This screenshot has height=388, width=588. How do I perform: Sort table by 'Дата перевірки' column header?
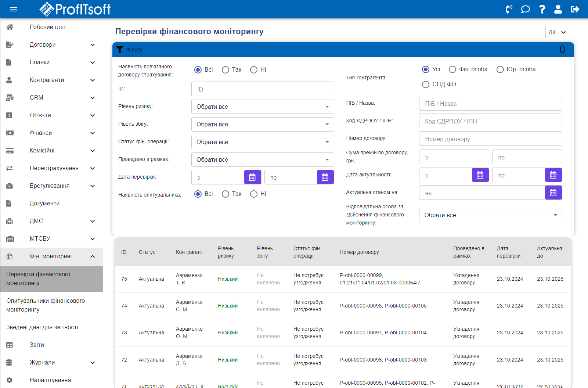tap(508, 252)
